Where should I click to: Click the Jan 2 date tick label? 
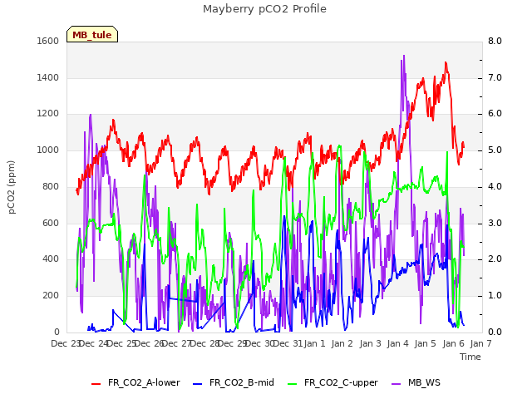(342, 343)
